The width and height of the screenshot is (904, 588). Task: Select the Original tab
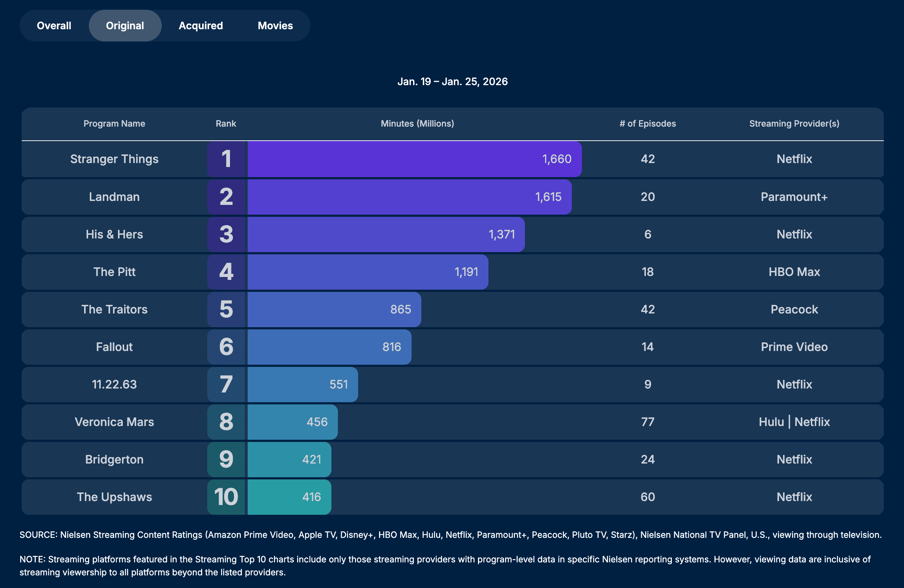tap(125, 26)
